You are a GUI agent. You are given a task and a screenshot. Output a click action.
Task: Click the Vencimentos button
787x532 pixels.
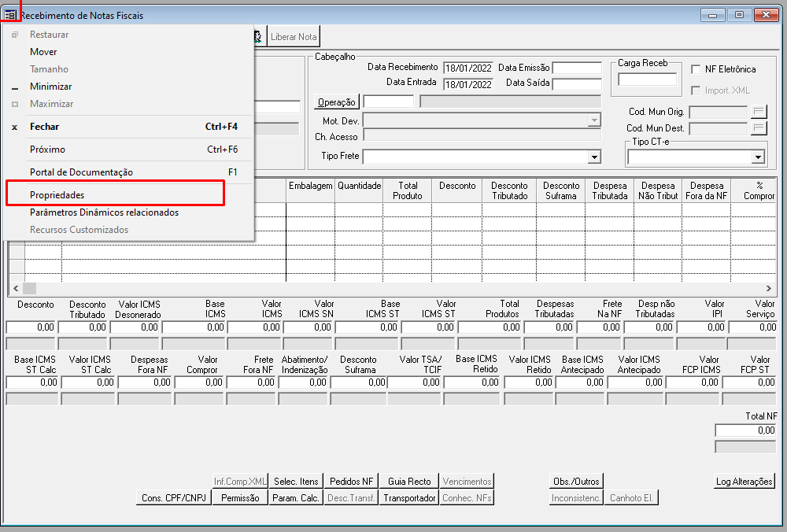467,482
